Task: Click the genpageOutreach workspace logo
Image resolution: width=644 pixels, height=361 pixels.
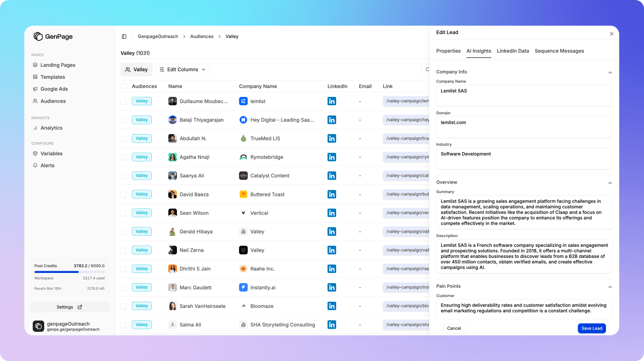Action: pos(38,326)
